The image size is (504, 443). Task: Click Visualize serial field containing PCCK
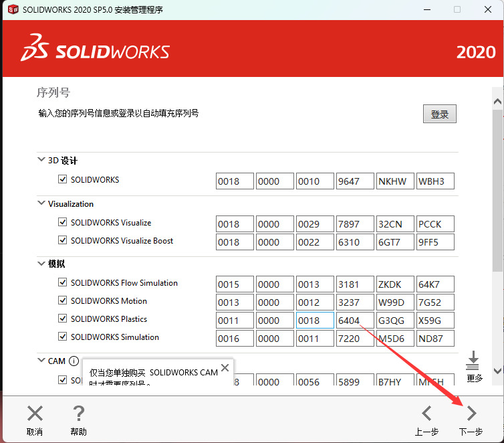pyautogui.click(x=435, y=224)
